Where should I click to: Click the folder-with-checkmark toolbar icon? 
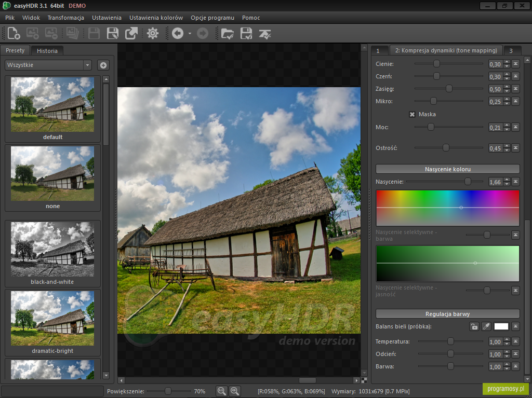pyautogui.click(x=228, y=33)
